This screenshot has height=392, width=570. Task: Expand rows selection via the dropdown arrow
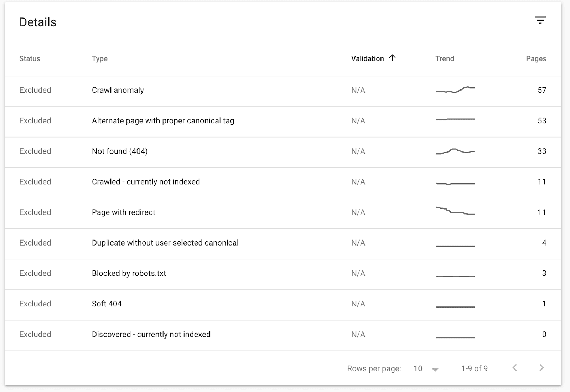(x=435, y=370)
